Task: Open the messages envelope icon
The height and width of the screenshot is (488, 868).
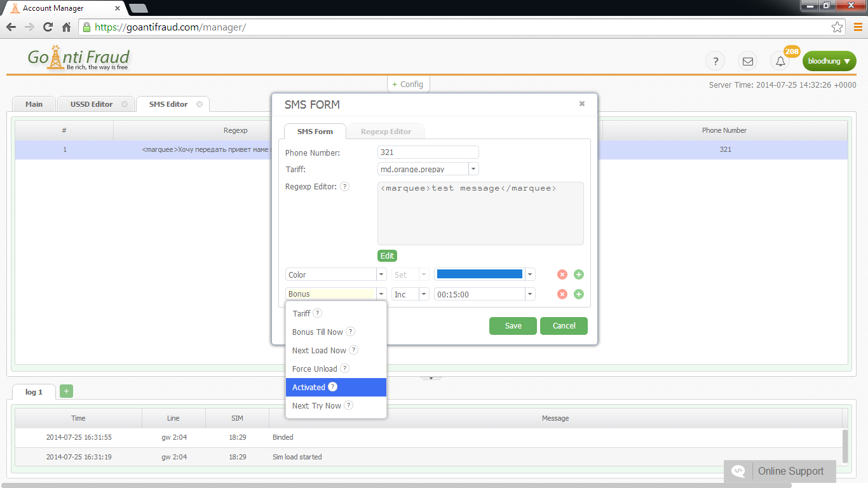Action: click(x=748, y=61)
